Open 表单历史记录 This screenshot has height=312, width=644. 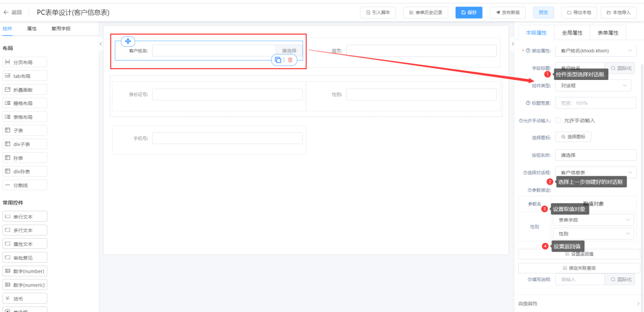click(x=426, y=12)
